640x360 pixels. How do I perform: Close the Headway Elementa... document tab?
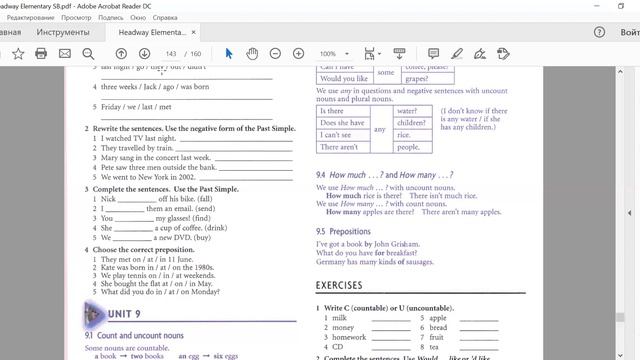(193, 32)
